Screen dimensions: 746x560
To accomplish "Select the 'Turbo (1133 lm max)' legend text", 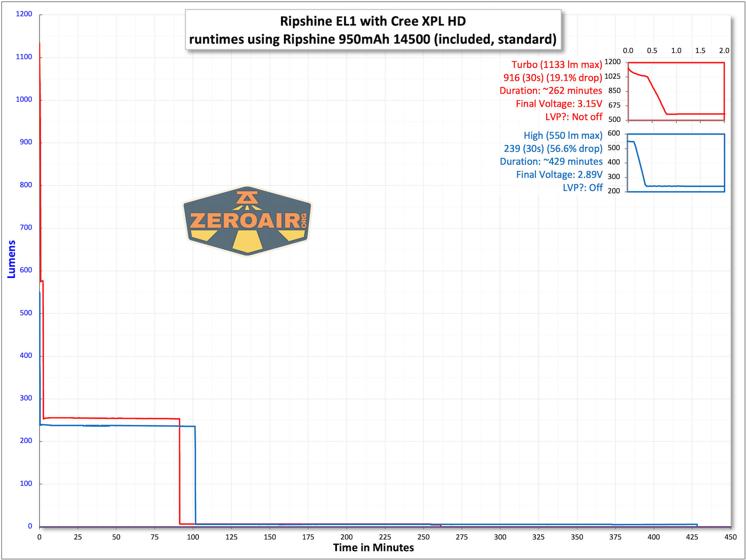I will click(557, 65).
